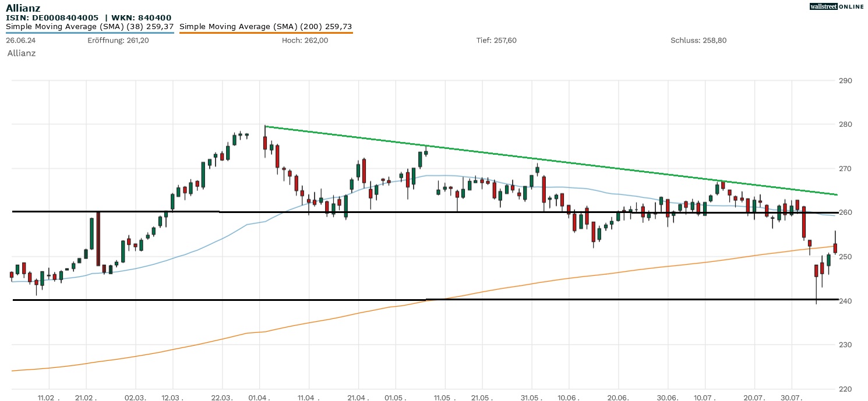Viewport: 868px width, 401px height.
Task: Click the bold Allianz chart title
Action: [x=23, y=8]
